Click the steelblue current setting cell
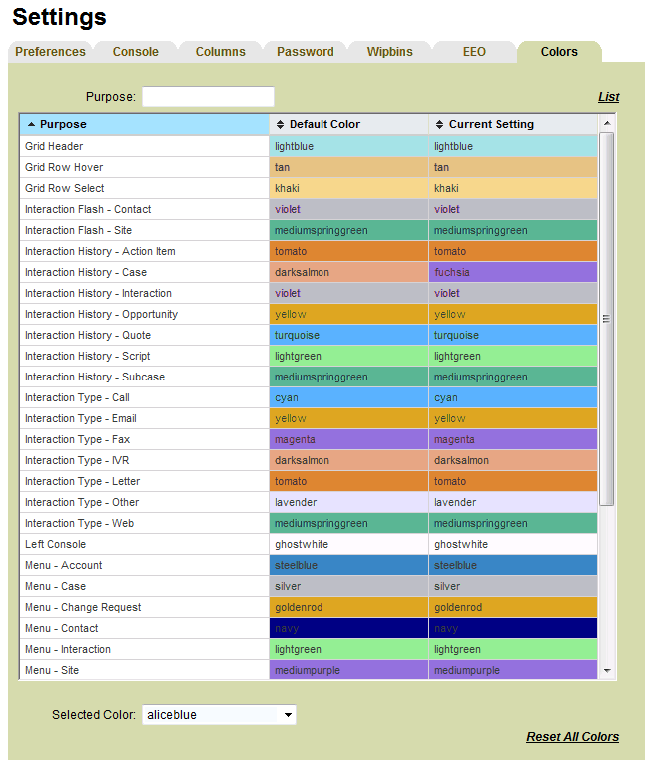The width and height of the screenshot is (645, 760). (513, 565)
